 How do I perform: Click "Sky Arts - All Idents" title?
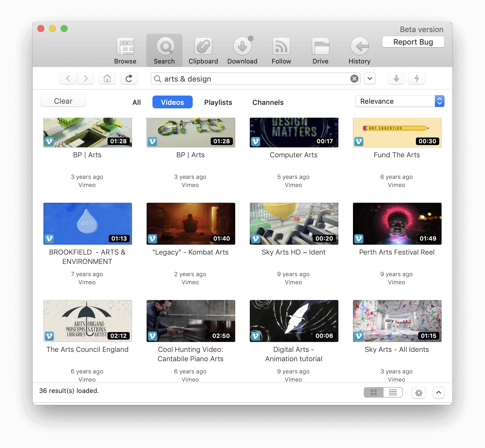pos(397,350)
